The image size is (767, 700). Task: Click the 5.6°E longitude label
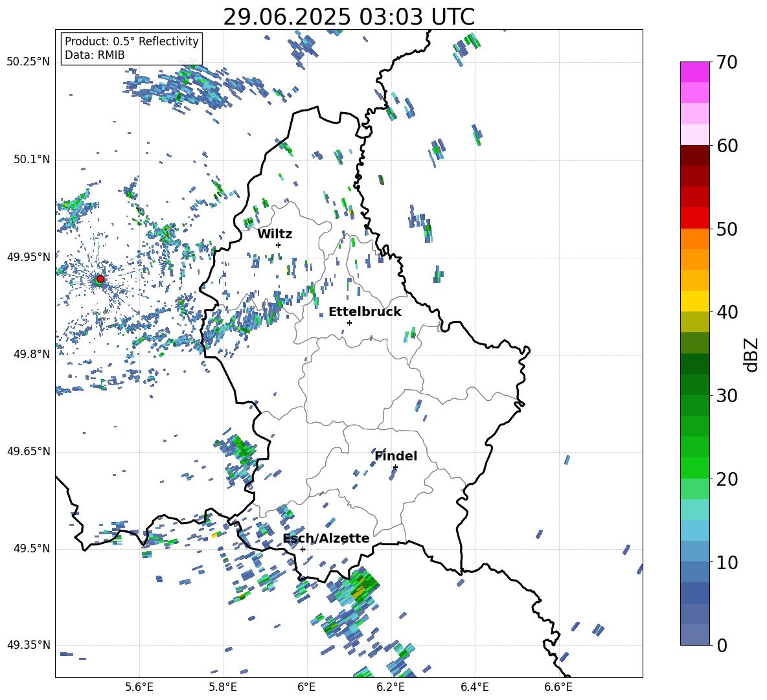(139, 687)
